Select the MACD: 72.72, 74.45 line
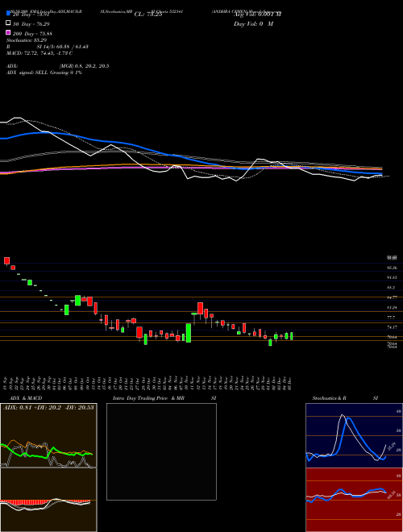Viewport: 403px width, 532px height. 39,53
